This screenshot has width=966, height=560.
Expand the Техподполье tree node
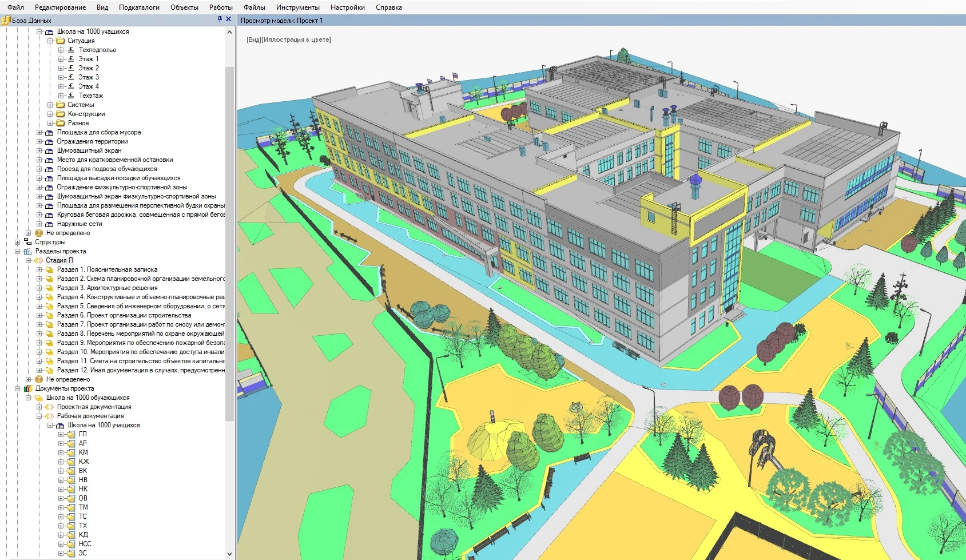(61, 50)
